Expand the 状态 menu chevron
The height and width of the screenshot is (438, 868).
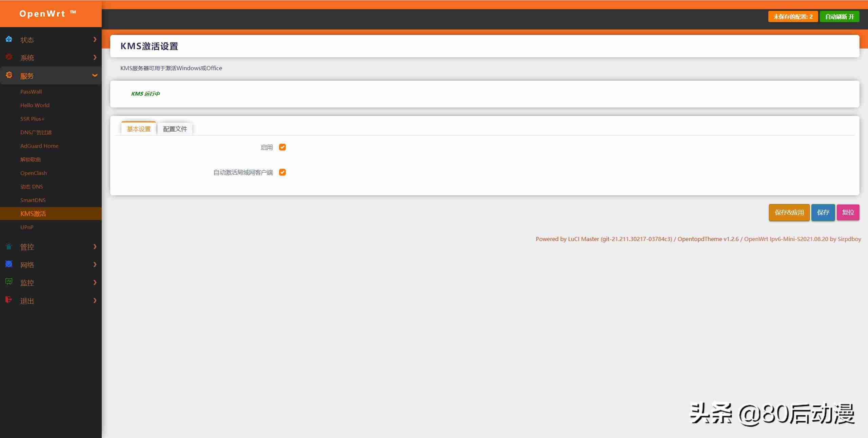95,40
